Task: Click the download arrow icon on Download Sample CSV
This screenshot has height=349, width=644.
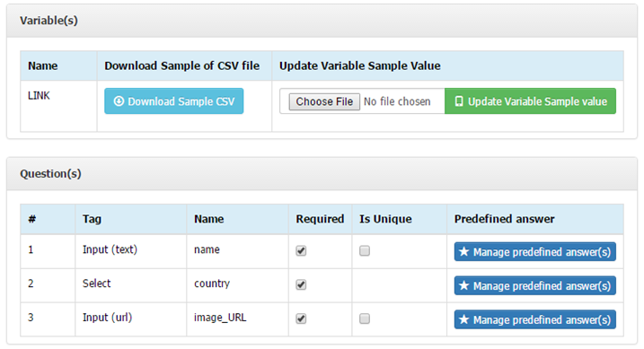Action: [x=119, y=100]
